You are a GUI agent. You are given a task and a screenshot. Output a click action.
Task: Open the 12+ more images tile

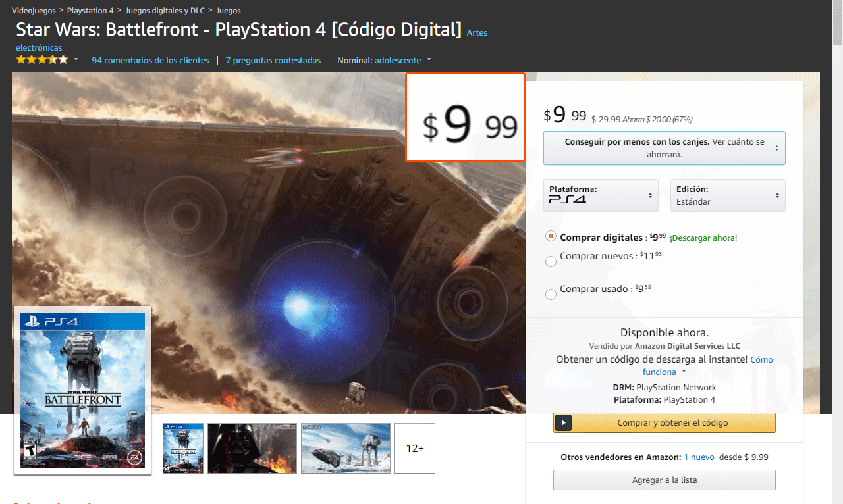pos(415,448)
